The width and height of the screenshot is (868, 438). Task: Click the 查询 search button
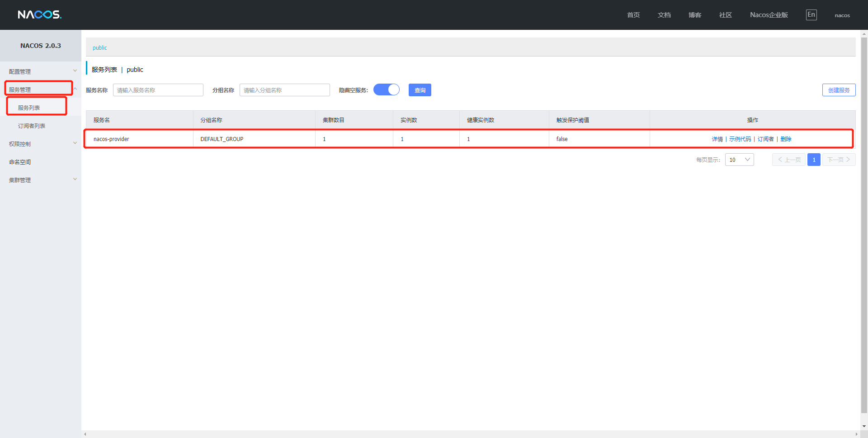pyautogui.click(x=420, y=90)
